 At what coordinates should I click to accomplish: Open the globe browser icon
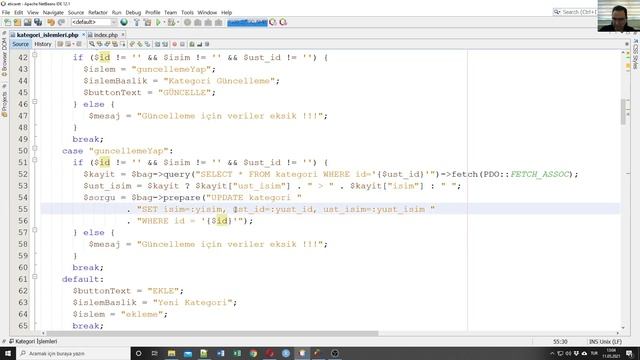(124, 22)
